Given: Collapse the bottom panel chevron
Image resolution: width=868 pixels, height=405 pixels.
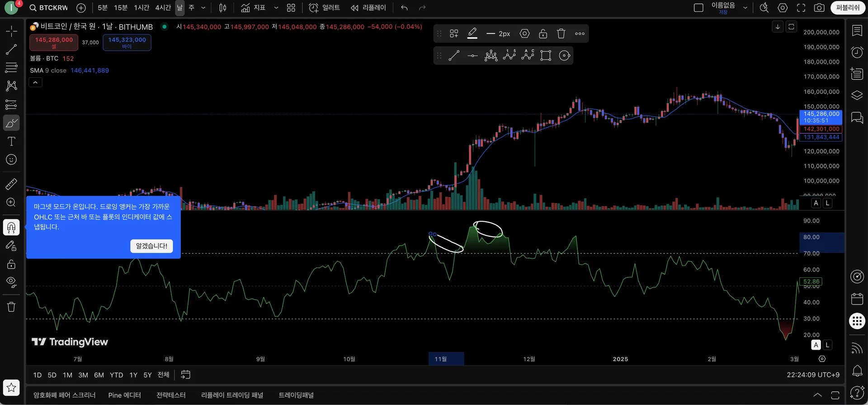Looking at the screenshot, I should (817, 395).
